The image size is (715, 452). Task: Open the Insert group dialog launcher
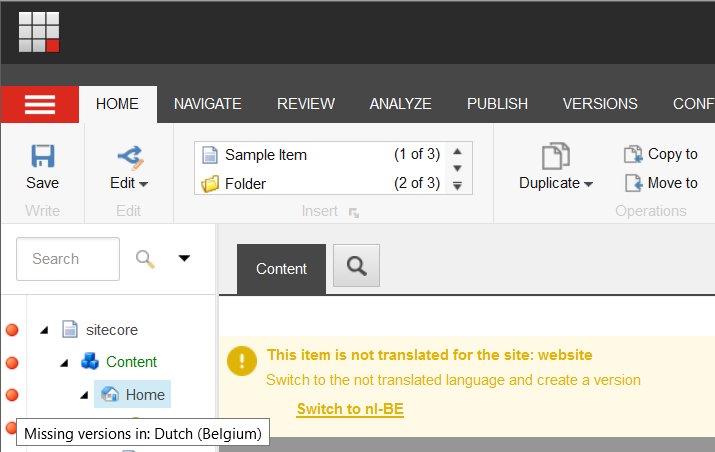pos(354,213)
